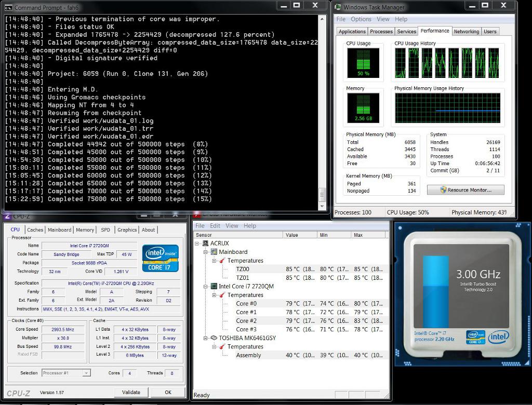The image size is (532, 405).
Task: Select the Core #2 temperature row
Action: coord(246,321)
